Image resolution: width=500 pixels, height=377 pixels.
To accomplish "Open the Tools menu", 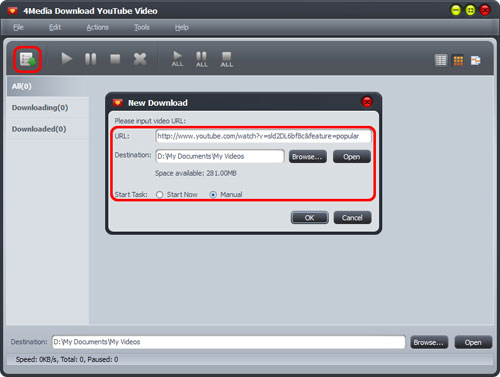I will coord(142,27).
